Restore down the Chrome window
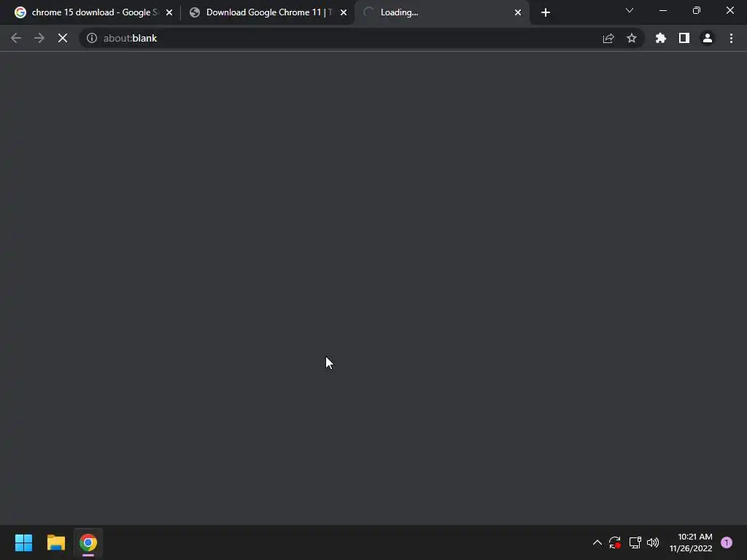Screen dimensions: 747x560 [697, 10]
